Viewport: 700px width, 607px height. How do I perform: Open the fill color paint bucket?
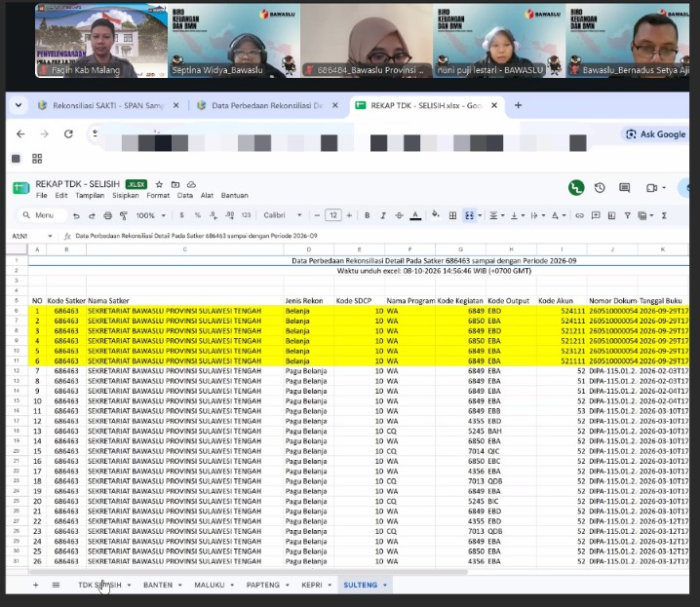pyautogui.click(x=435, y=215)
